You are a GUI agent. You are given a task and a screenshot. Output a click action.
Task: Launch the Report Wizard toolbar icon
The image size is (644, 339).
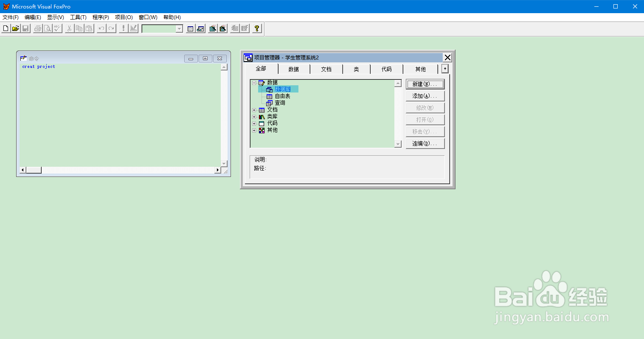click(x=223, y=28)
